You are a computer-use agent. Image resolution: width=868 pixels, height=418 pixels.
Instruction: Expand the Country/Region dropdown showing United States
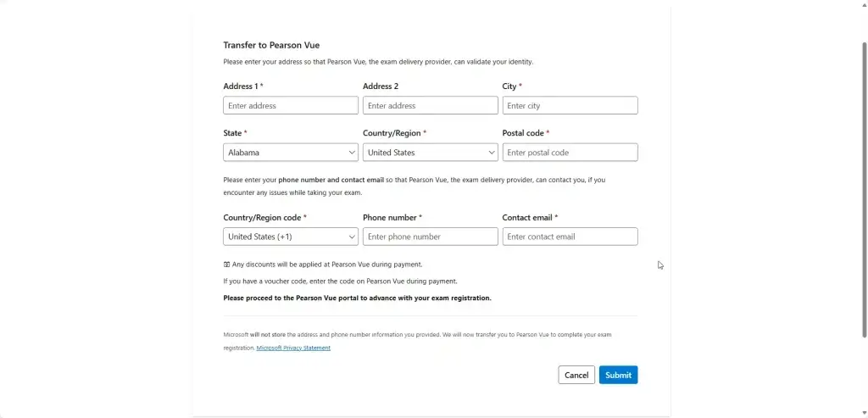pos(430,153)
